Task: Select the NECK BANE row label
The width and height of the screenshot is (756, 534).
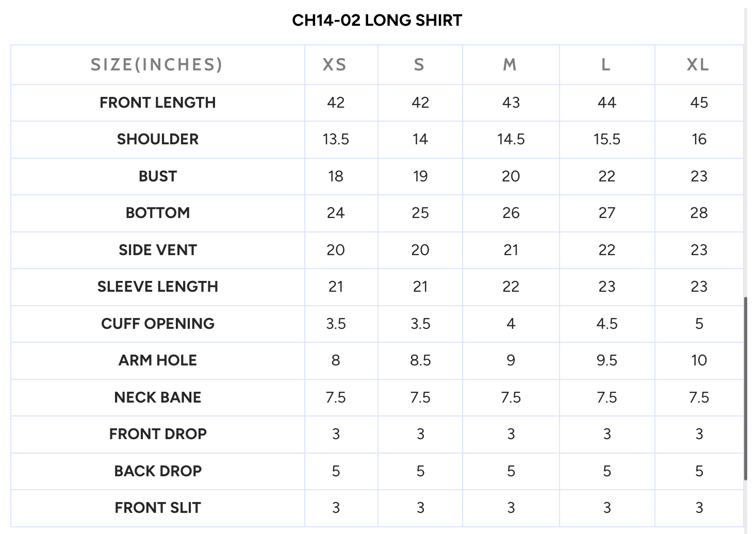Action: pos(158,397)
